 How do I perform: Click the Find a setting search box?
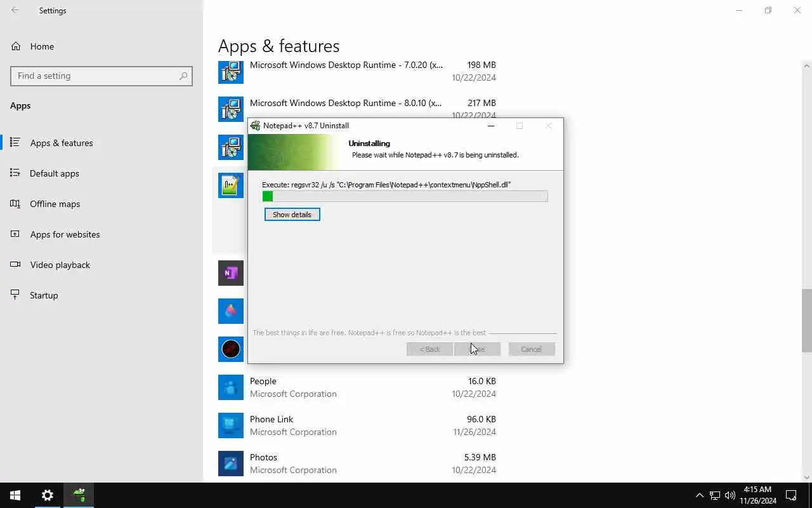coord(101,76)
